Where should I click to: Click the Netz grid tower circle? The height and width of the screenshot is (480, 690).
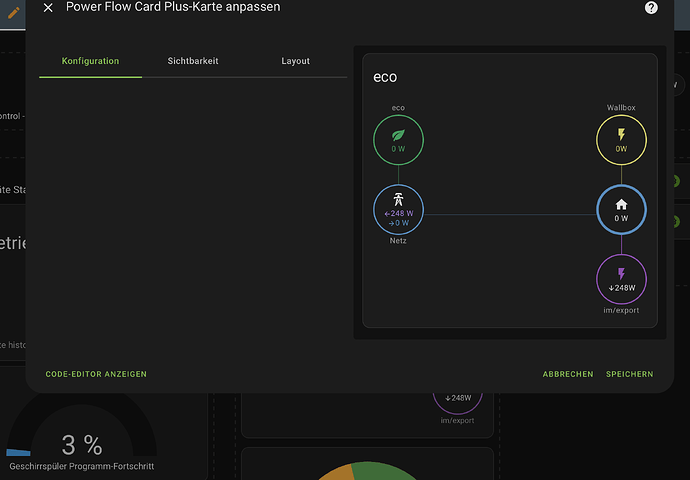398,208
